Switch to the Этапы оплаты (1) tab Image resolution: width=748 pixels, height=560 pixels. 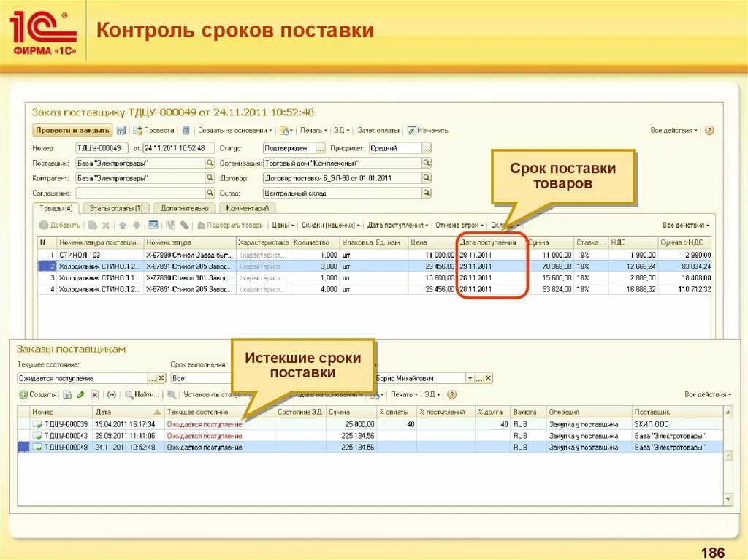coord(116,209)
